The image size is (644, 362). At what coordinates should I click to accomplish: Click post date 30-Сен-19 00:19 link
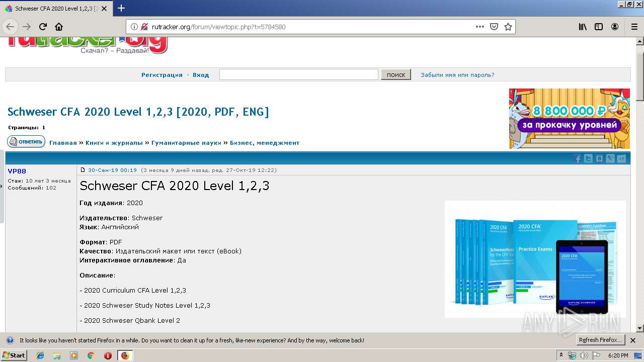pos(112,170)
